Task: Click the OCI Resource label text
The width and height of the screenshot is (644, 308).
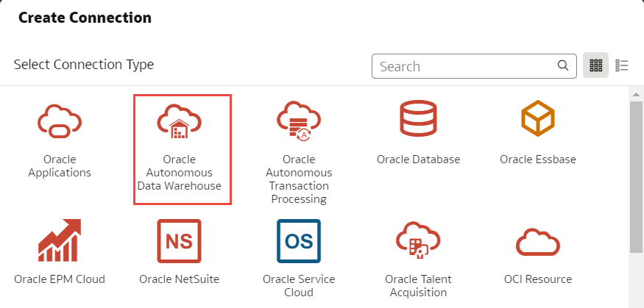Action: pyautogui.click(x=537, y=279)
